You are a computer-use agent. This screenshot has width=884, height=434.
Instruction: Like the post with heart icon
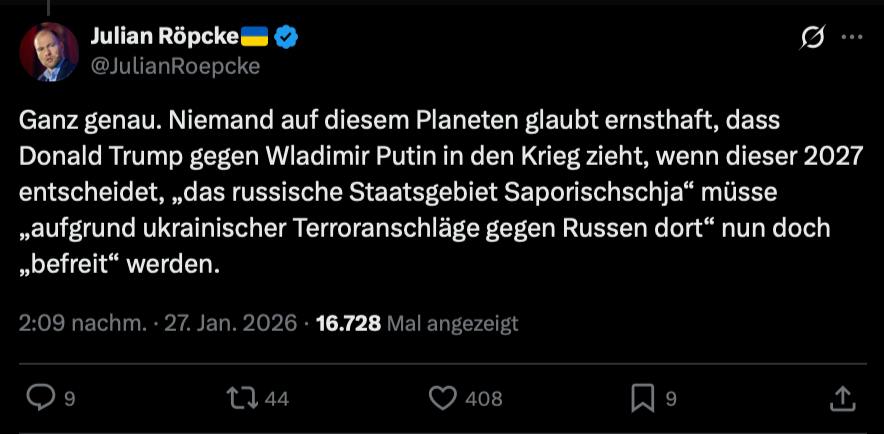click(442, 398)
